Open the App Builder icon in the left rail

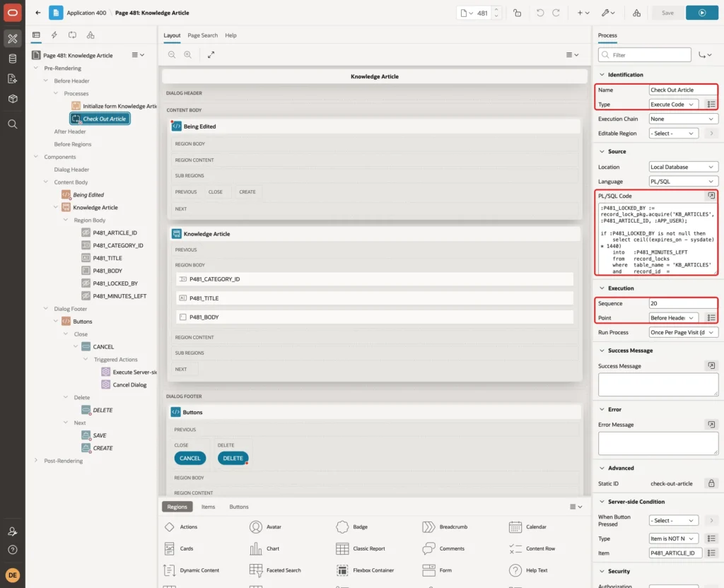coord(13,39)
